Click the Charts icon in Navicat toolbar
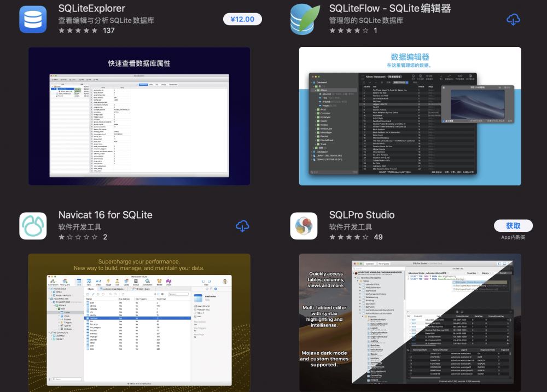 click(168, 281)
